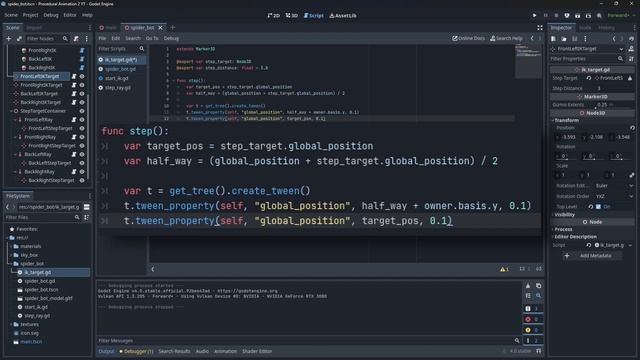Toggle visibility of BackLeftIKTarget

pyautogui.click(x=82, y=94)
